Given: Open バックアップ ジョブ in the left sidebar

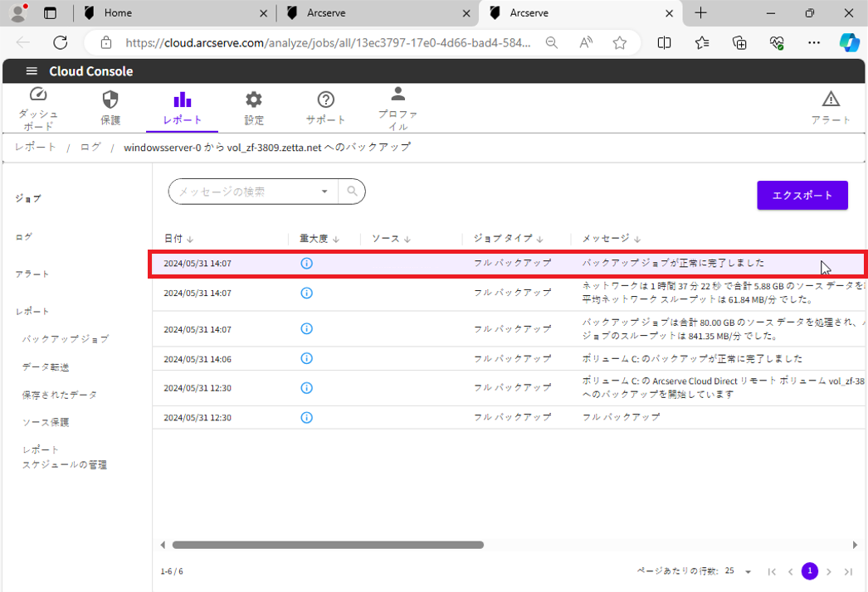Looking at the screenshot, I should [65, 339].
